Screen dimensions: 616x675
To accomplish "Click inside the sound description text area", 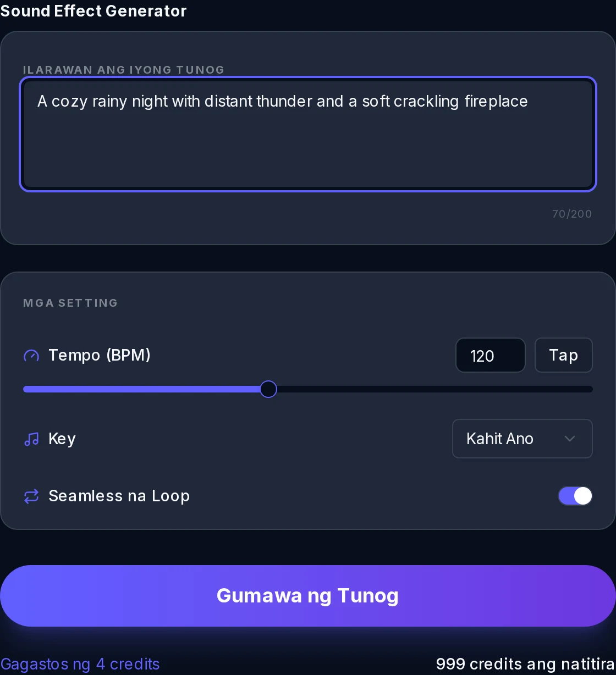I will pyautogui.click(x=308, y=134).
